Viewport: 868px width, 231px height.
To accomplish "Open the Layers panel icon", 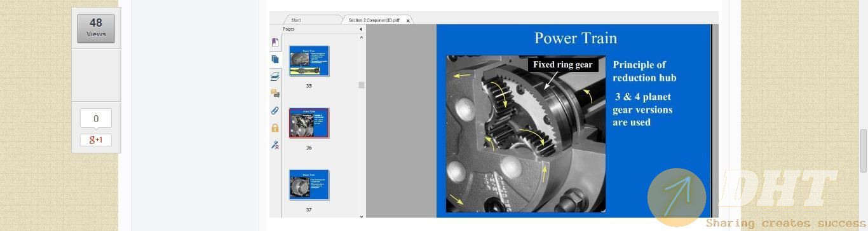I will click(275, 76).
